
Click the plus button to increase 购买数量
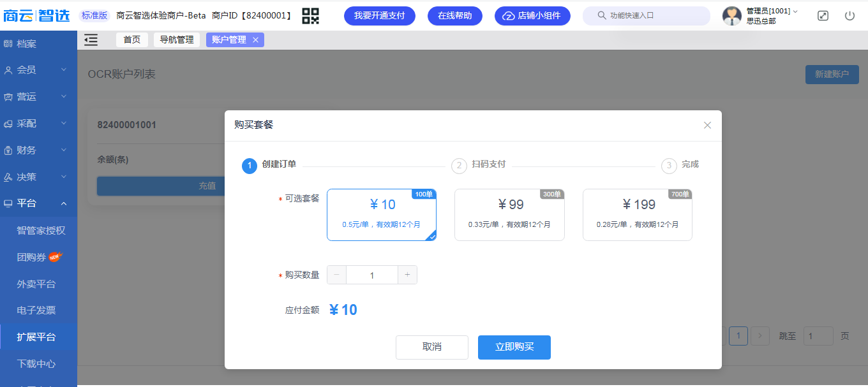click(x=407, y=275)
